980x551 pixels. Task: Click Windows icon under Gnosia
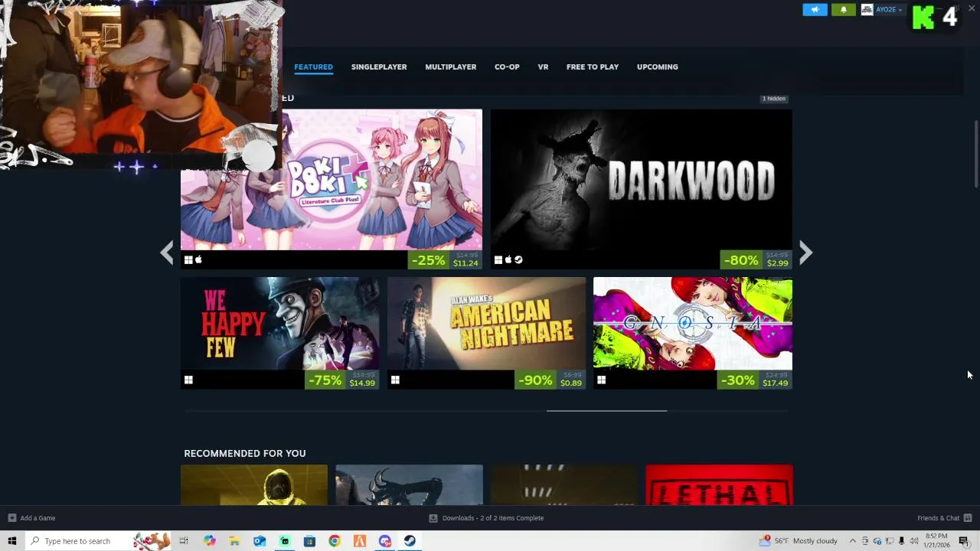(602, 380)
